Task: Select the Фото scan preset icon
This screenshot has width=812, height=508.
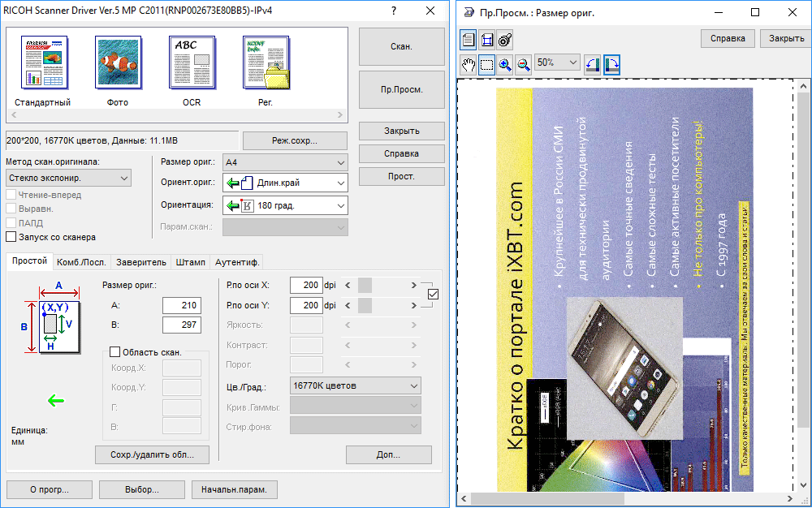Action: click(118, 62)
